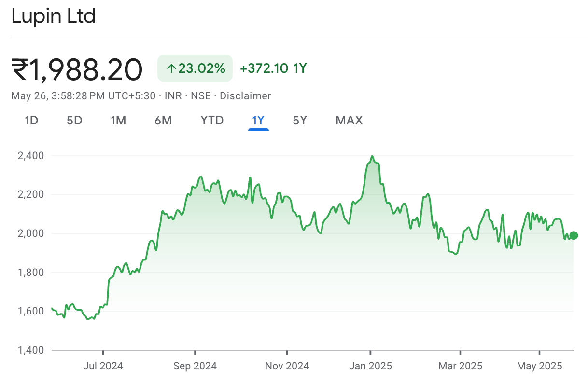Click the Jul 2024 axis label

103,366
